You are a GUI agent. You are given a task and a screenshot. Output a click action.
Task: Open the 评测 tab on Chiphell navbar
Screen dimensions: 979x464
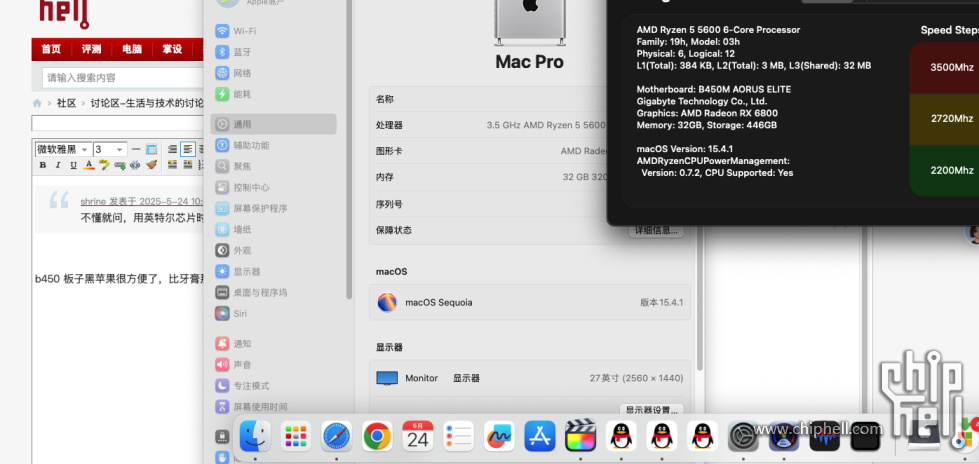pos(91,49)
